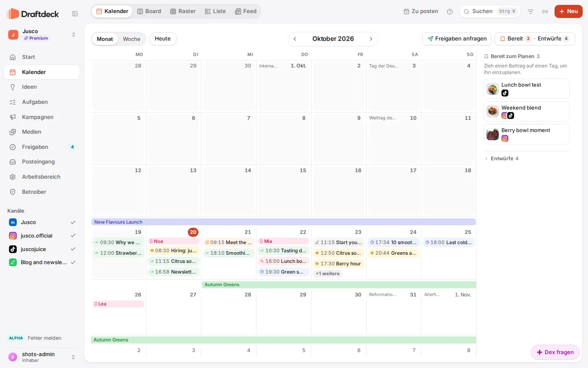
Task: Toggle juscojuice TikTok channel checkmark
Action: tap(73, 249)
